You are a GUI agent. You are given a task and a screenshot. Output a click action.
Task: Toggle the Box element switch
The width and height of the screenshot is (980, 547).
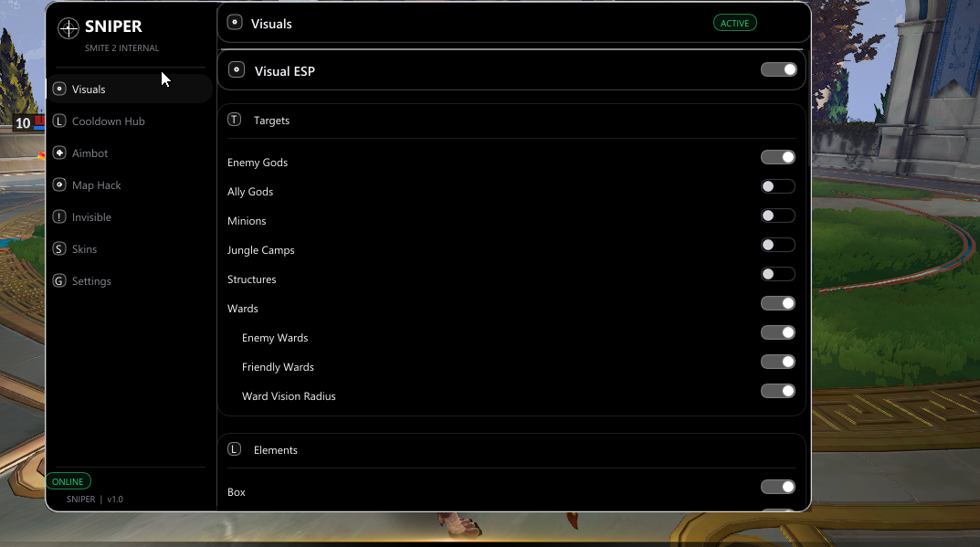778,487
